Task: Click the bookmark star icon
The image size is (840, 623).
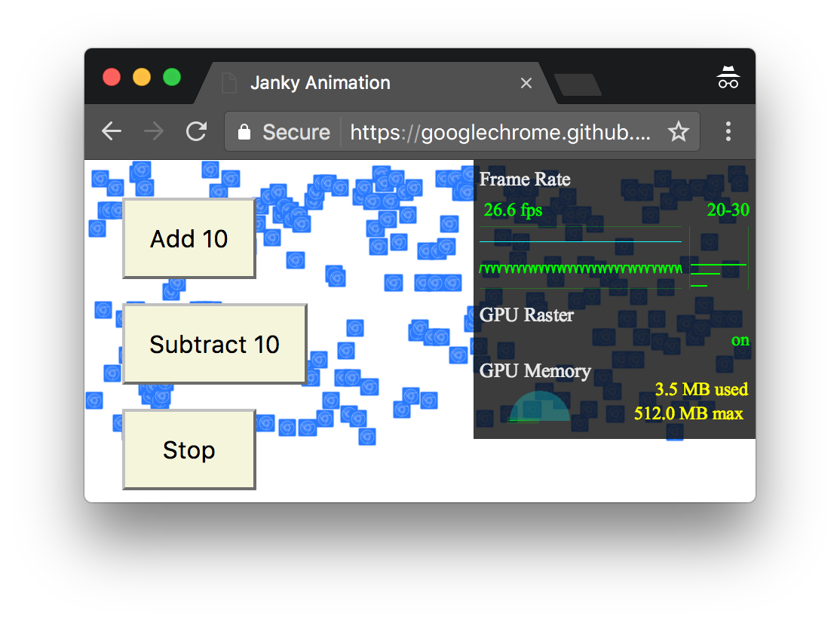Action: 678,131
